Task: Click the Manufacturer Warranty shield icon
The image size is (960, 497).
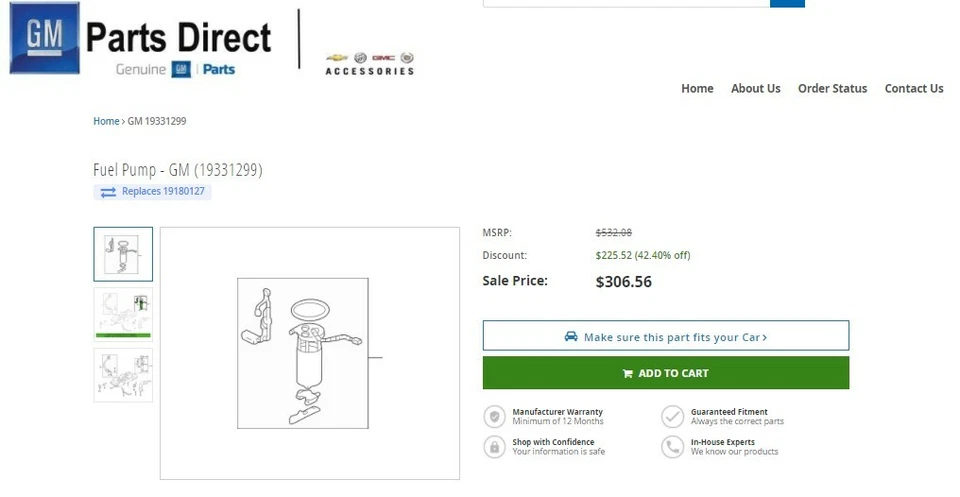Action: coord(494,417)
